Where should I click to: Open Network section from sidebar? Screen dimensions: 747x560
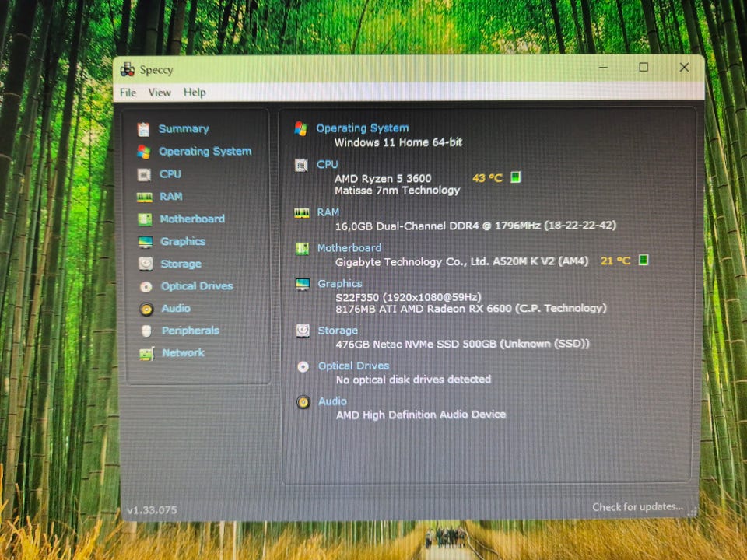click(x=184, y=353)
